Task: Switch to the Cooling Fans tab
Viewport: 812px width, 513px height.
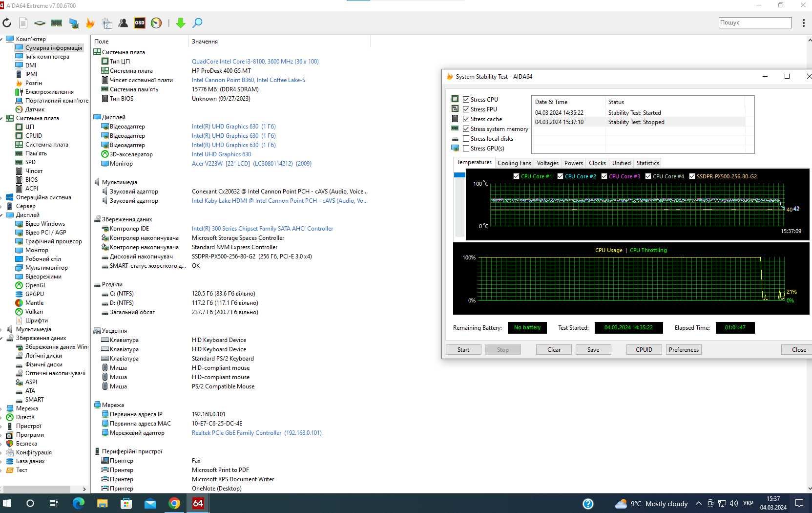Action: (x=514, y=163)
